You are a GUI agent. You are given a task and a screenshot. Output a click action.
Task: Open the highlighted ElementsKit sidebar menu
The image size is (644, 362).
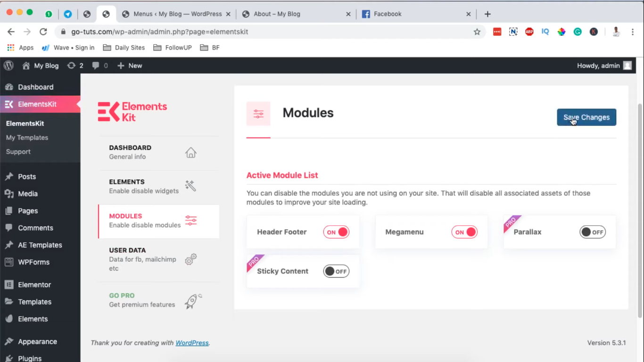(40, 104)
